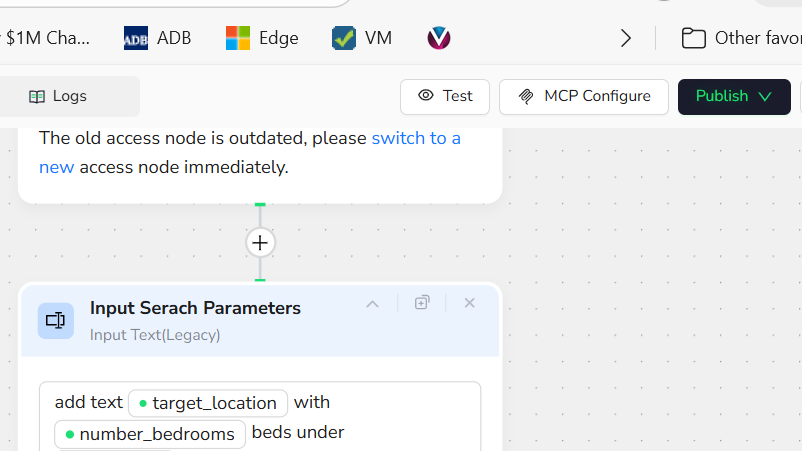Viewport: 802px width, 451px height.
Task: Add a node using the plus connector
Action: point(260,243)
